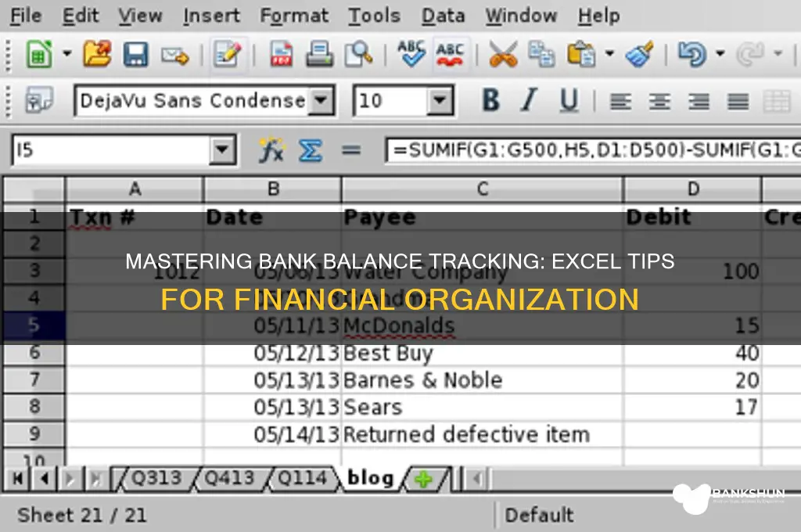This screenshot has width=801, height=532.
Task: Switch to the Q114 sheet tab
Action: pyautogui.click(x=302, y=478)
